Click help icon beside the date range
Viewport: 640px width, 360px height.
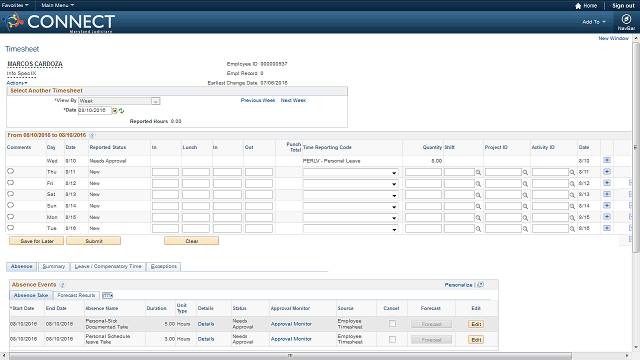coord(92,135)
